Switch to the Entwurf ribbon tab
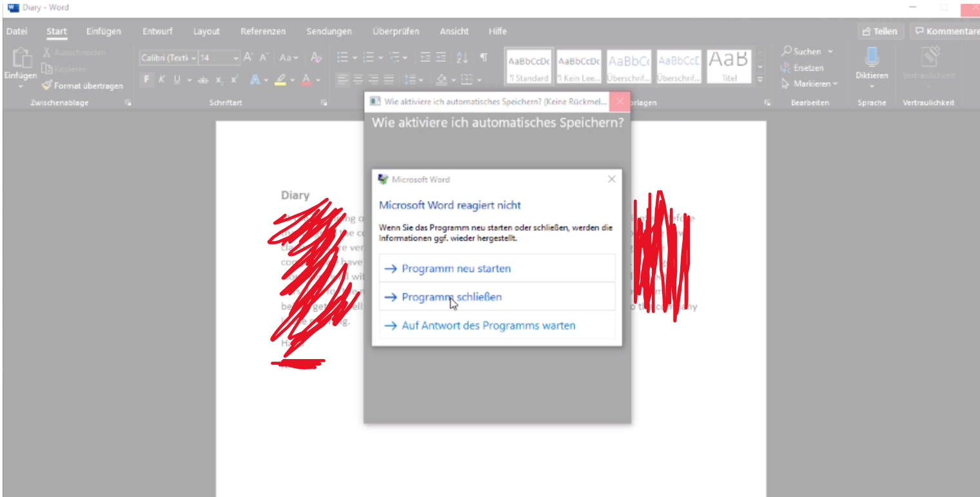 [x=157, y=31]
